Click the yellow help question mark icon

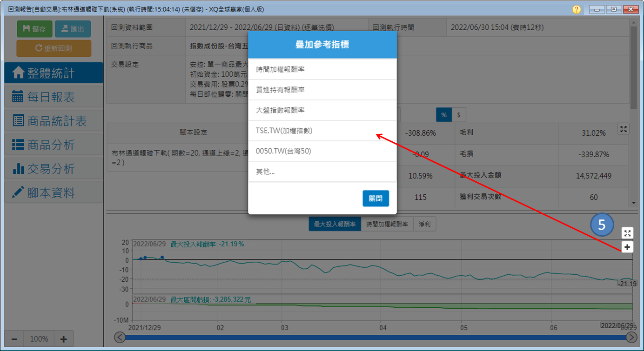point(577,9)
